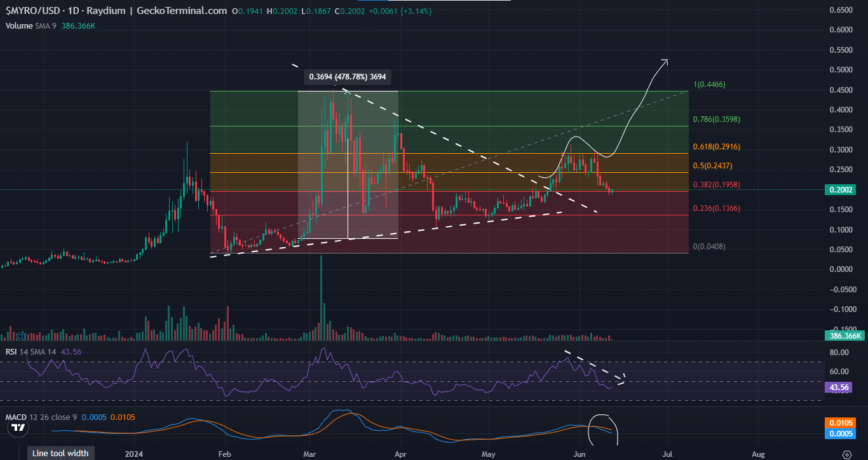Select the Fibonacci 0.5(0.2437) level label

coord(713,165)
